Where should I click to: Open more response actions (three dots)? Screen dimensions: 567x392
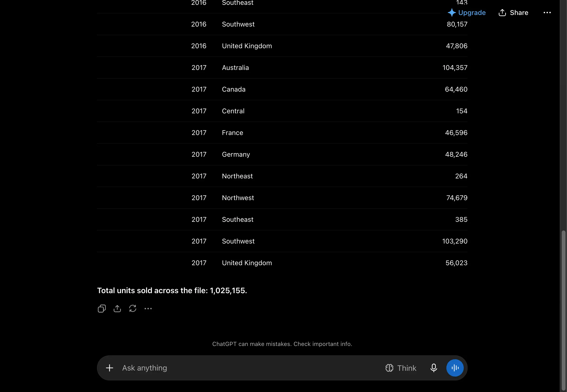coord(148,309)
